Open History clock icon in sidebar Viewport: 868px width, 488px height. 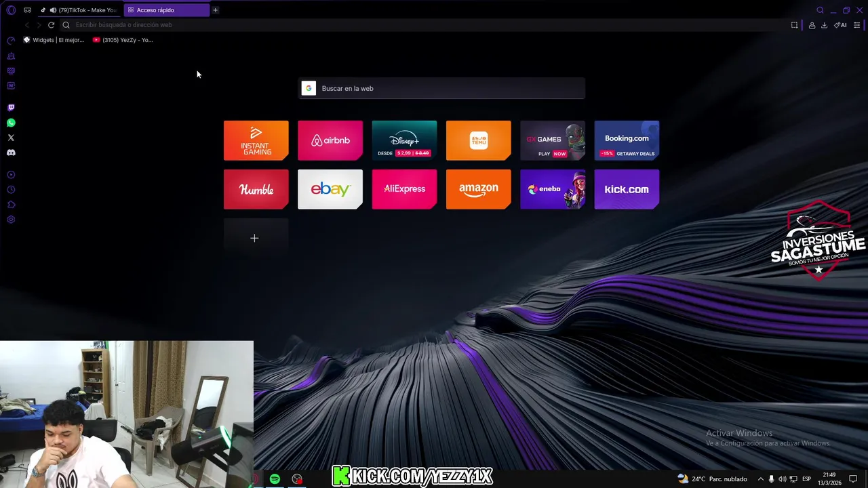(x=11, y=190)
